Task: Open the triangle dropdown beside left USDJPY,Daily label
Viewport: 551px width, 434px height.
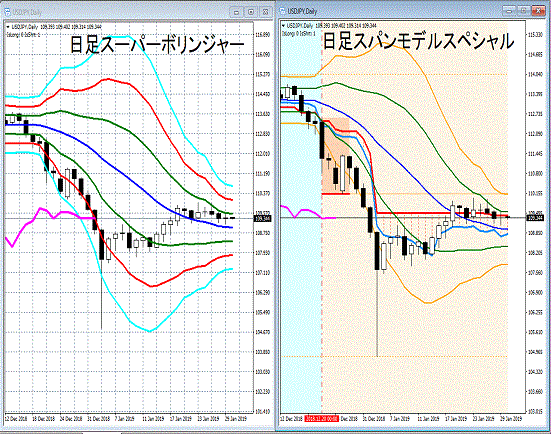Action: (8, 27)
